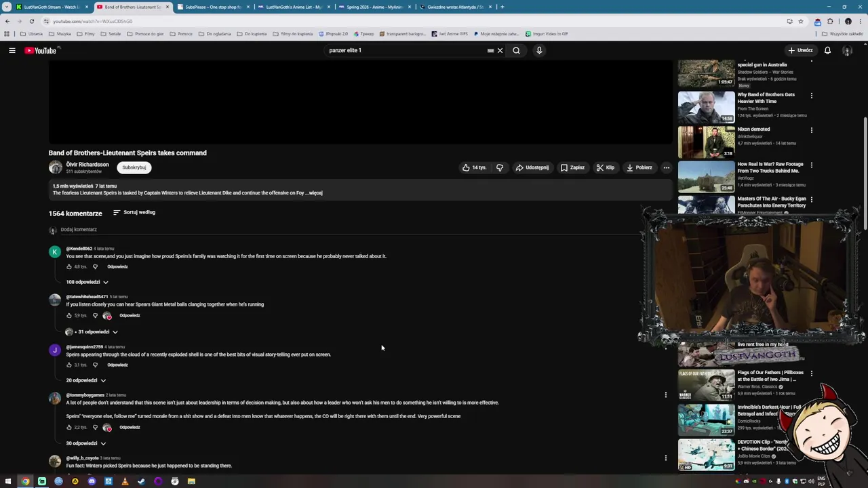The width and height of the screenshot is (868, 488).
Task: Dislike @Kendell062's comment
Action: 95,266
